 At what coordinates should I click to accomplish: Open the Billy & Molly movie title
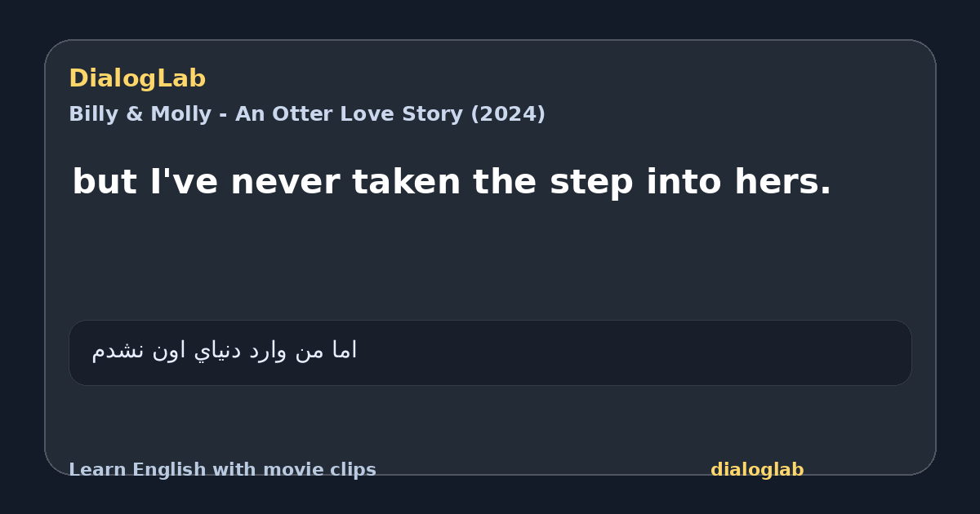(x=307, y=114)
